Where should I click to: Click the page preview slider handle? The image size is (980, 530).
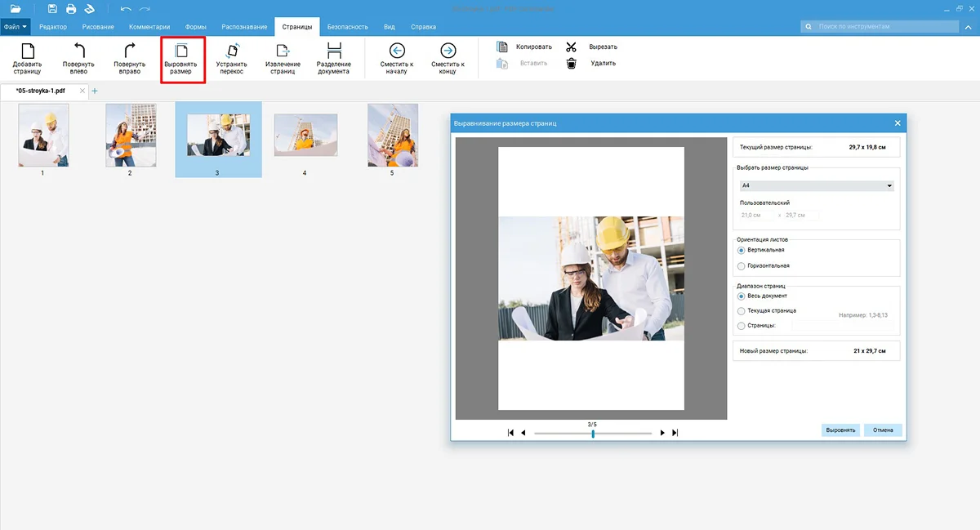point(593,434)
